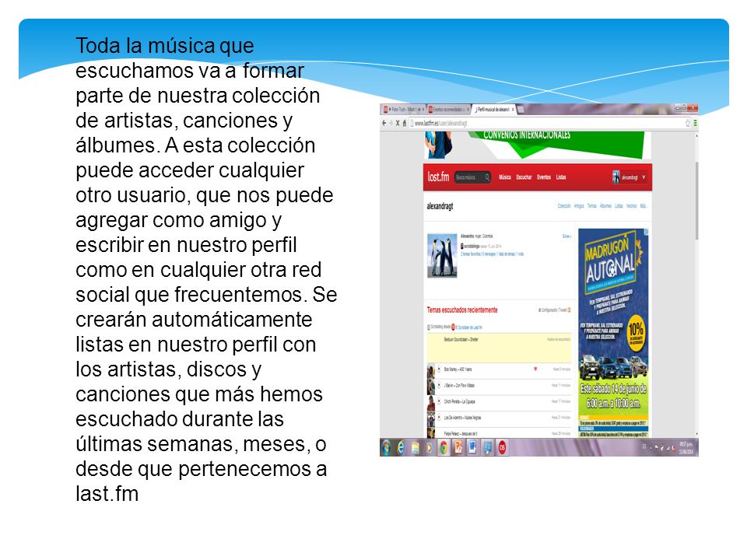747x560 pixels.
Task: Open the Temas profile link
Action: pos(591,205)
